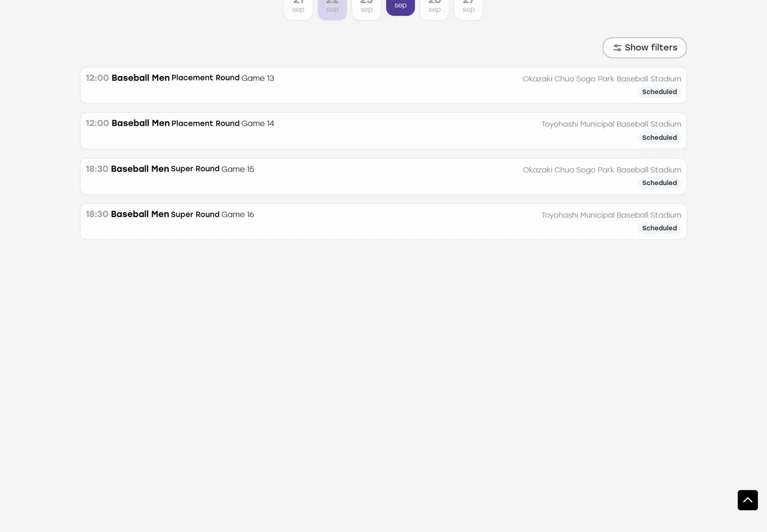Click Okazaki Chuo Sogo Park venue for Game 13
767x532 pixels.
tap(602, 79)
